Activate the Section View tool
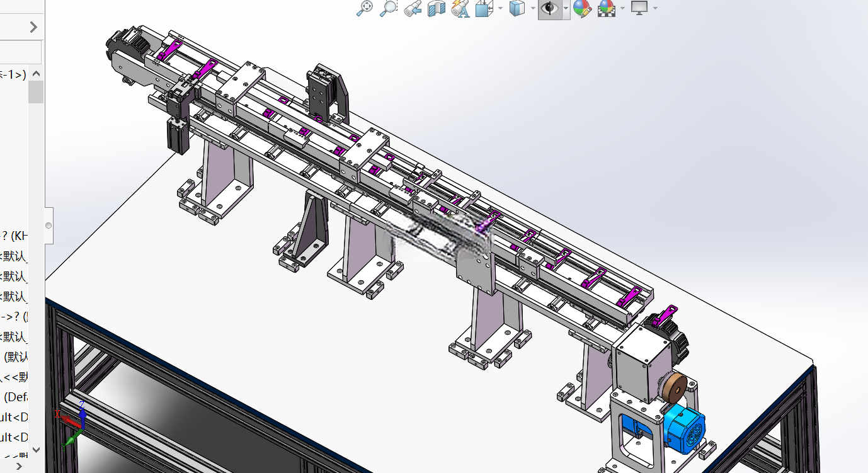868x473 pixels. [437, 8]
